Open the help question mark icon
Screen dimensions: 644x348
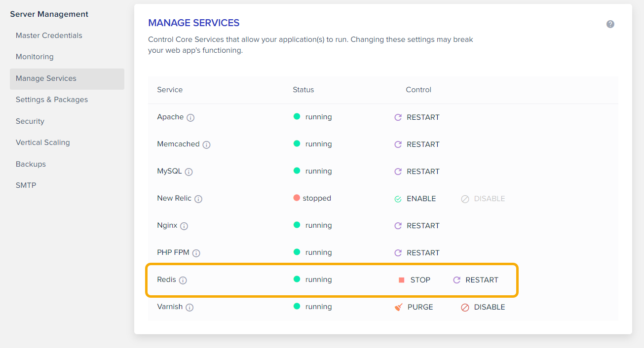tap(610, 24)
